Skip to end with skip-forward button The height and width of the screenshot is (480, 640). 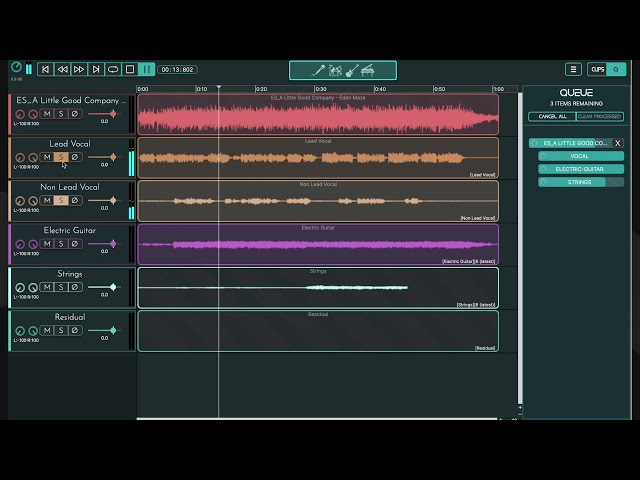pos(96,69)
